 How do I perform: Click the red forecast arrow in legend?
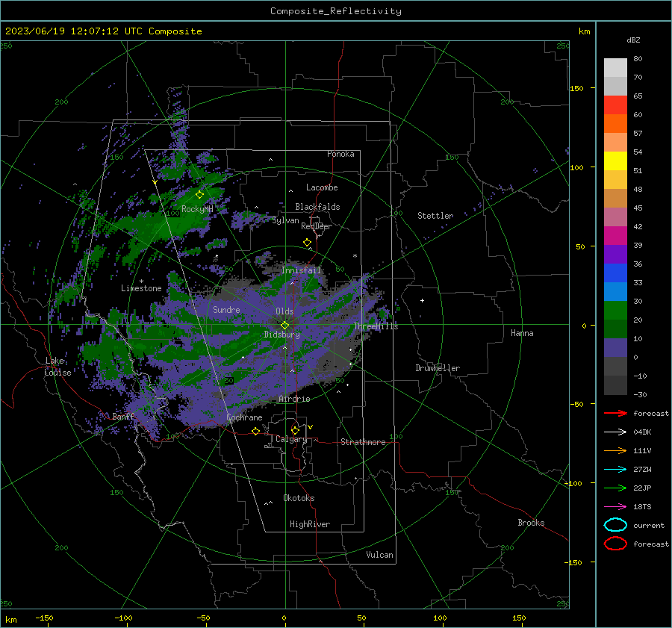(615, 413)
